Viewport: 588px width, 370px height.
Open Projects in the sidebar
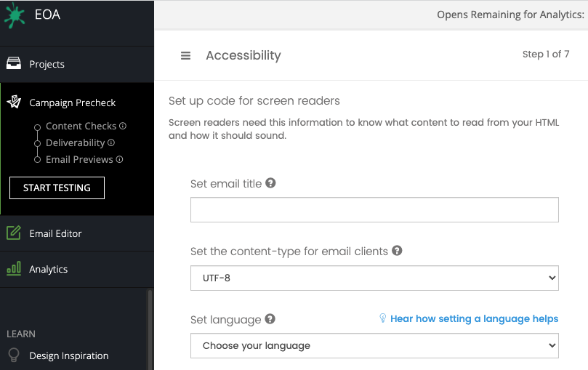click(x=47, y=64)
